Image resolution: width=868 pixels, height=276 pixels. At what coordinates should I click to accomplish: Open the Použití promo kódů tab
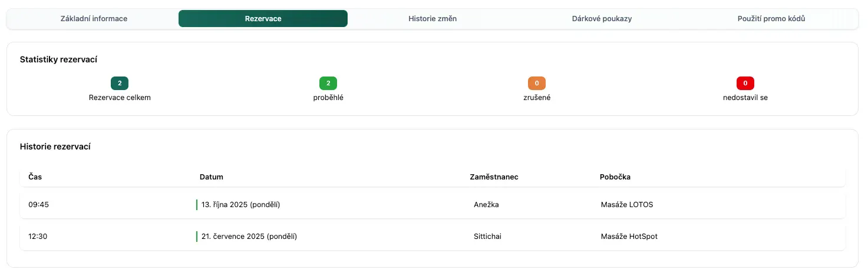pos(771,19)
